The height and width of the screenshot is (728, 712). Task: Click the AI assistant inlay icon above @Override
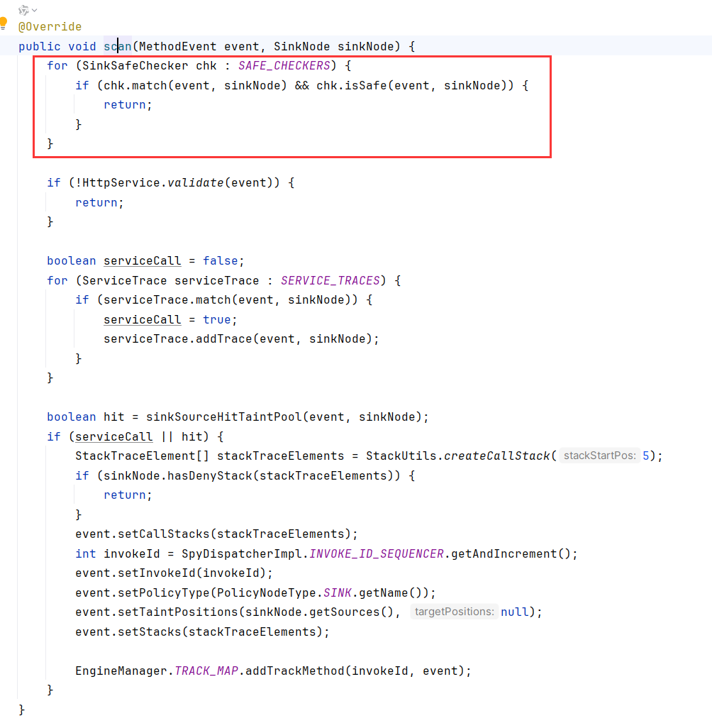23,9
